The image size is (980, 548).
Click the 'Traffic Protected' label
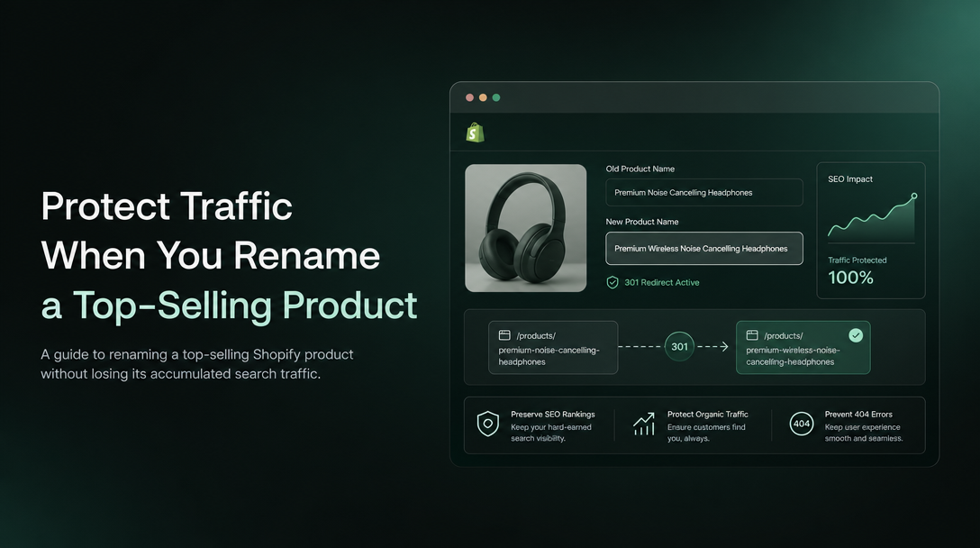(x=857, y=260)
